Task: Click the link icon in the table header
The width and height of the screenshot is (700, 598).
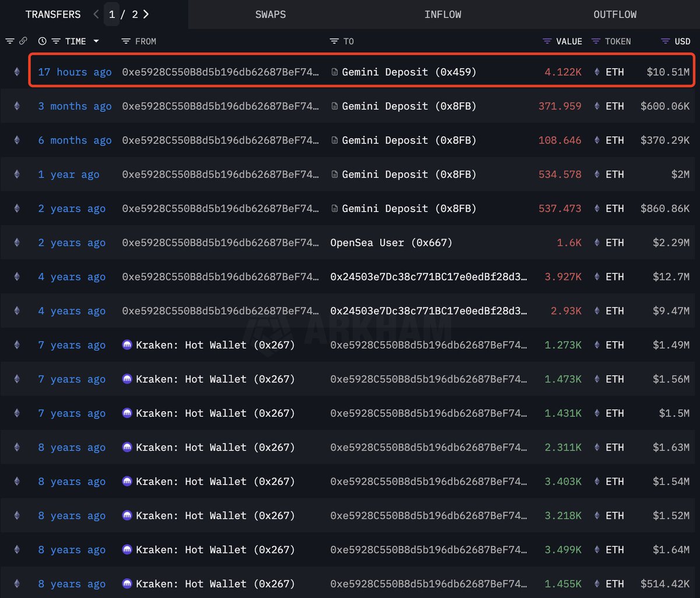Action: coord(23,41)
